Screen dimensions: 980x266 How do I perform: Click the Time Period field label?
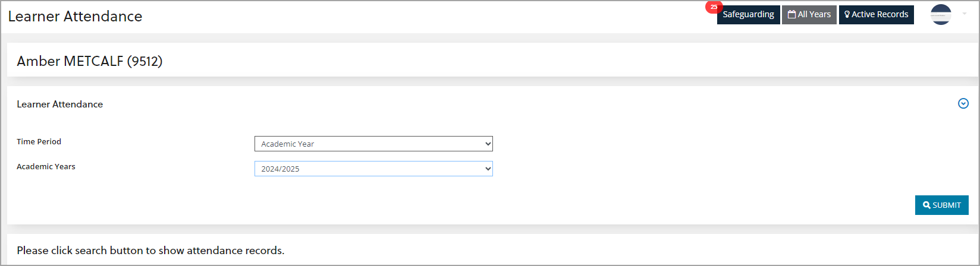click(39, 141)
